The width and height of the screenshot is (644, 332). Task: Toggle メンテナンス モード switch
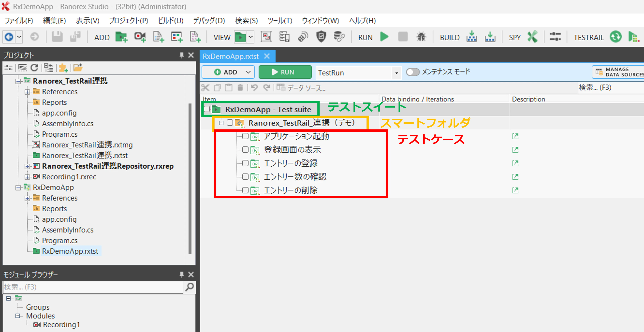[413, 72]
